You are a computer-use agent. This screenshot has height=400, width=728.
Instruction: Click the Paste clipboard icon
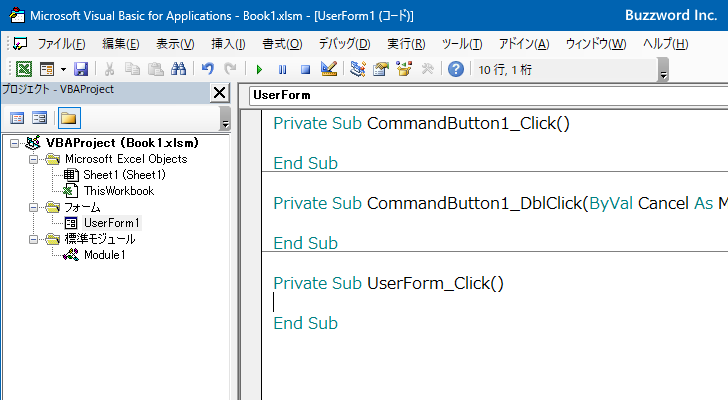156,69
